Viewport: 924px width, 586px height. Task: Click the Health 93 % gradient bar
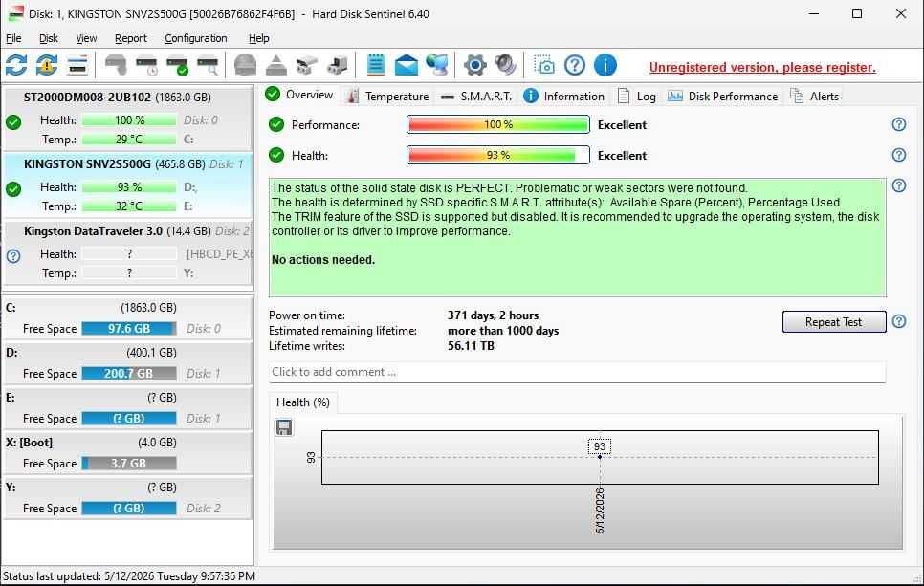click(498, 155)
